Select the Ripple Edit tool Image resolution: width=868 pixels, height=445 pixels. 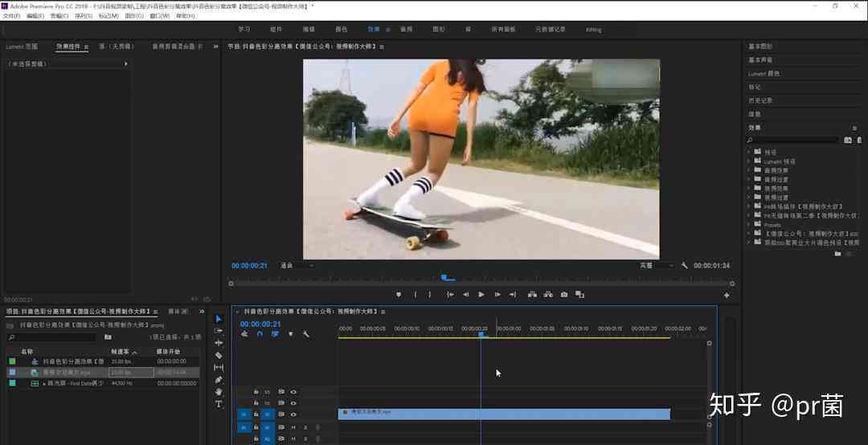[219, 343]
